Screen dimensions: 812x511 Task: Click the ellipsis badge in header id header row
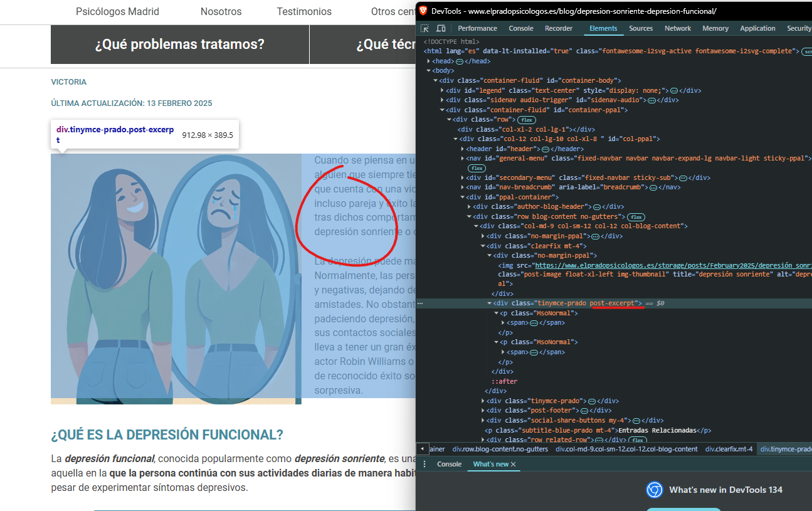click(546, 149)
